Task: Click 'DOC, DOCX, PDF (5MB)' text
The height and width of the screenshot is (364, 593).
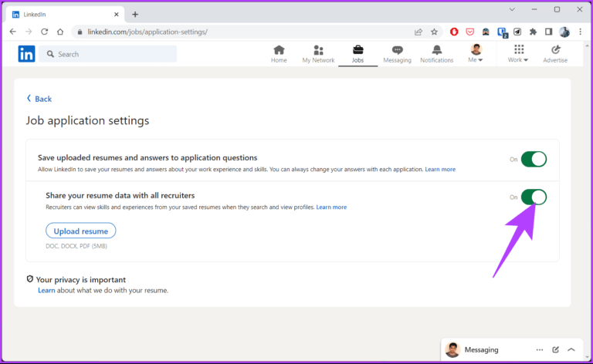Action: (76, 246)
